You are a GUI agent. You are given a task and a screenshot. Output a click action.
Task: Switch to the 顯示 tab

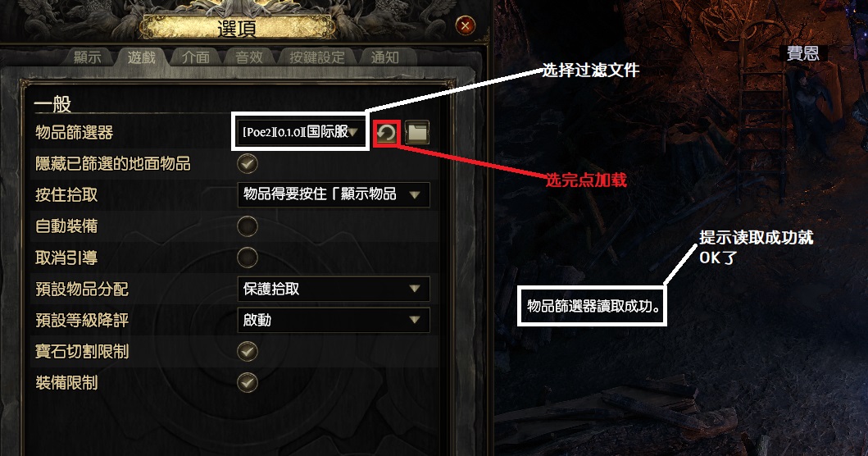(88, 57)
